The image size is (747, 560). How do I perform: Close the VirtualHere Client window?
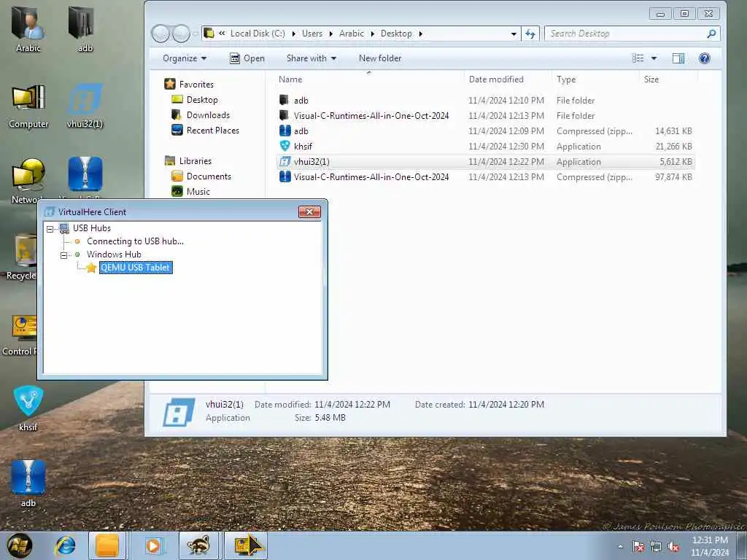(x=309, y=212)
